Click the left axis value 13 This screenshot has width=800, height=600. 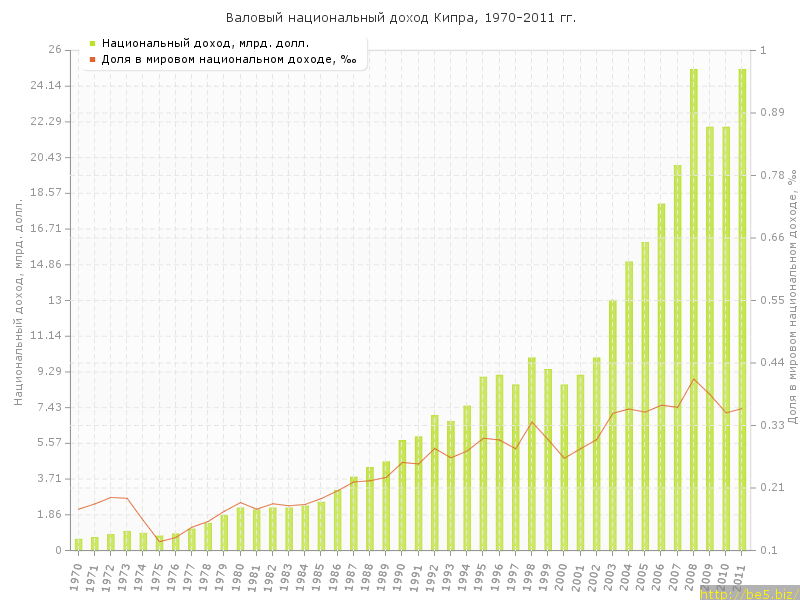(x=55, y=300)
